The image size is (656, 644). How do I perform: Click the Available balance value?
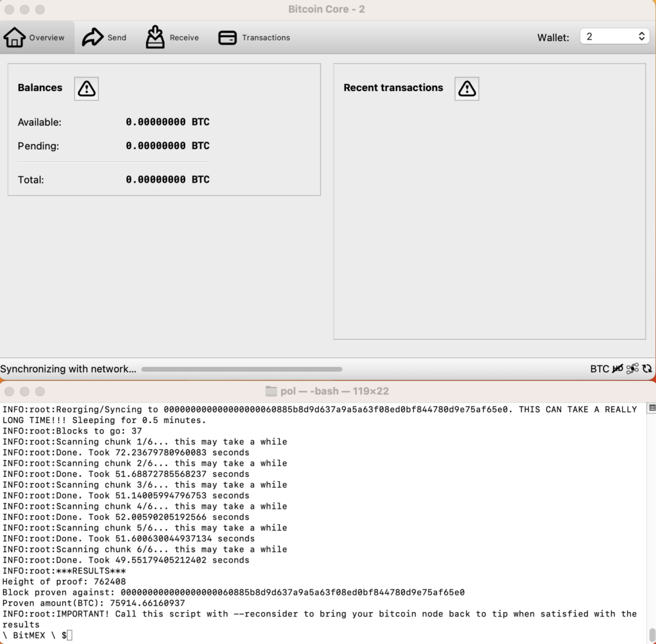click(167, 122)
